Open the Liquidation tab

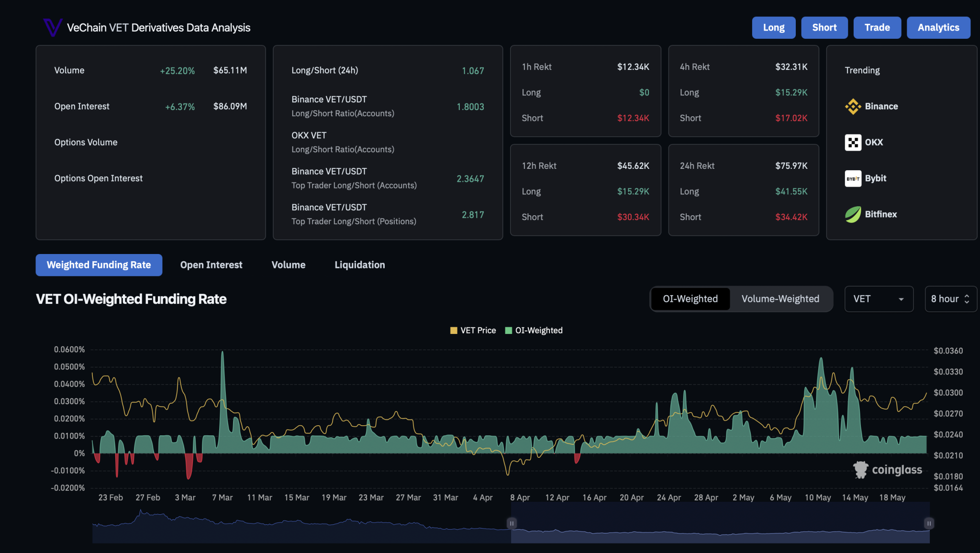359,265
